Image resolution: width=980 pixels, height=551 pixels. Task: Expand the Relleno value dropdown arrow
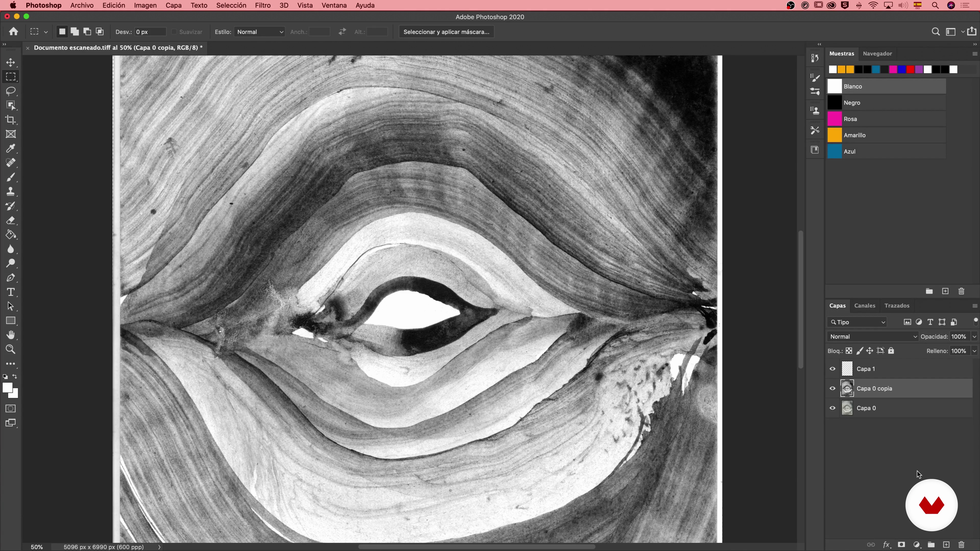tap(974, 351)
